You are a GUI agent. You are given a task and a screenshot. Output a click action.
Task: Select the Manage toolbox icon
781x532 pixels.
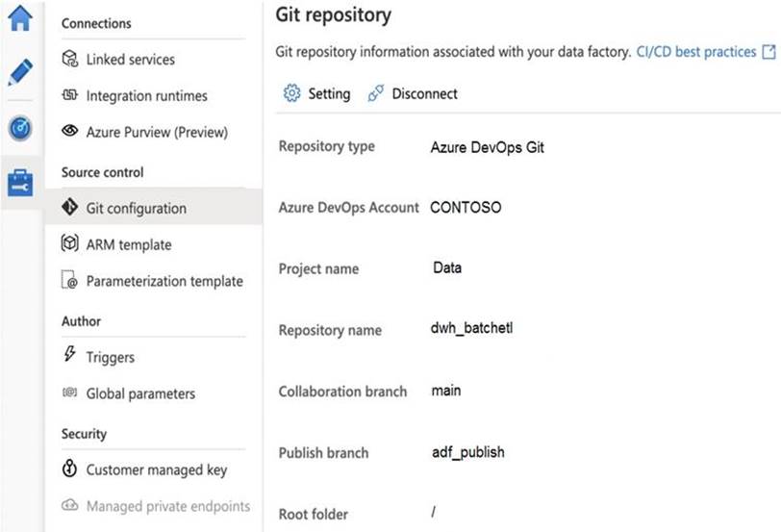20,182
